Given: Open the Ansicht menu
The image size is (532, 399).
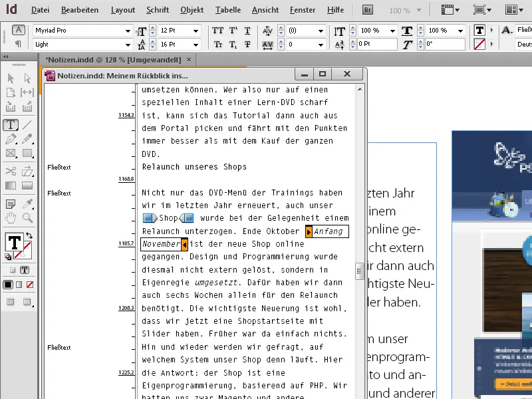Looking at the screenshot, I should click(x=265, y=10).
